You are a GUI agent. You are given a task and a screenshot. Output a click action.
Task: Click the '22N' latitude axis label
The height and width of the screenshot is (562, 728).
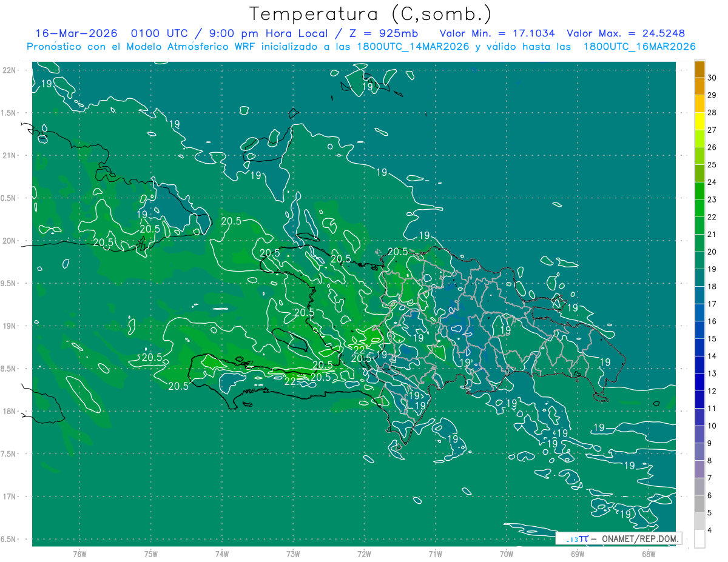(10, 70)
